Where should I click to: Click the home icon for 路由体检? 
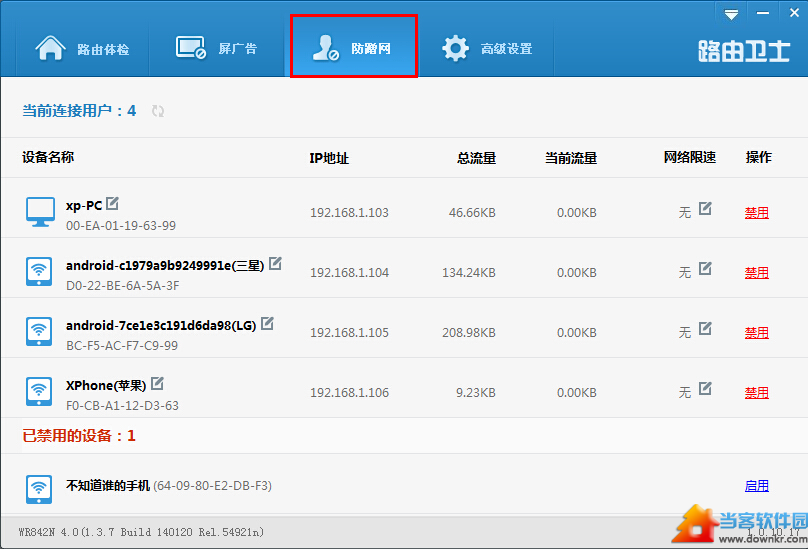(50, 48)
